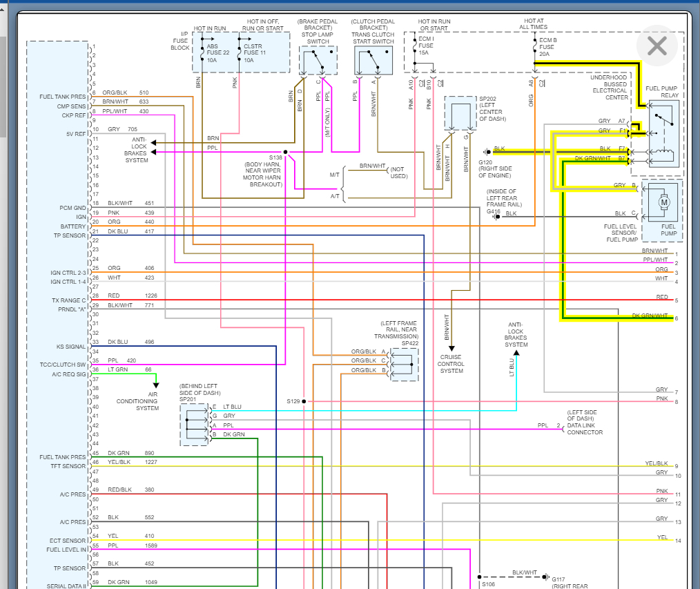Click the SP422 splice pack box
The image size is (700, 589).
[405, 365]
